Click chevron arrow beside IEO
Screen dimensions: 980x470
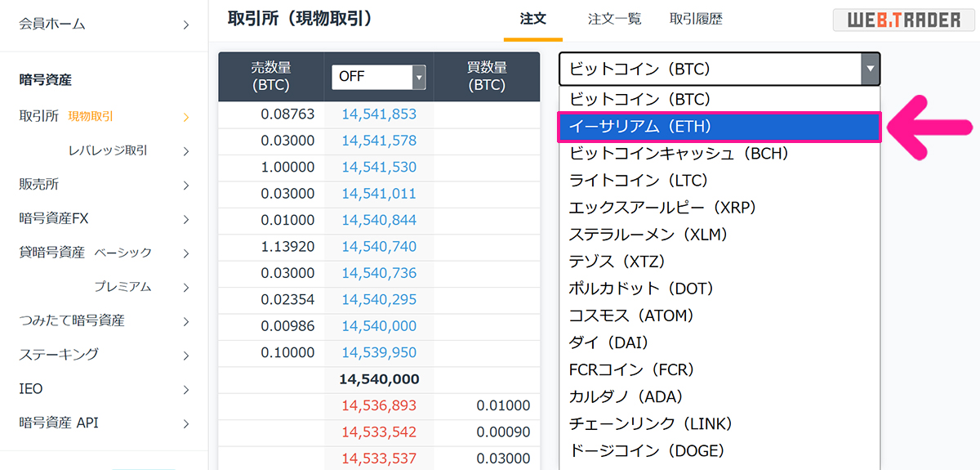click(x=186, y=390)
